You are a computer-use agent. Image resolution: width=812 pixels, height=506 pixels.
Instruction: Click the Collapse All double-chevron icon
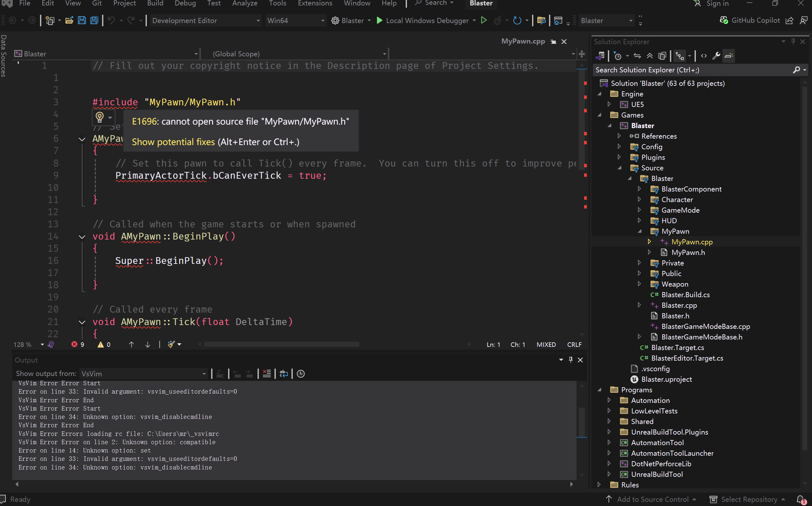pyautogui.click(x=649, y=56)
